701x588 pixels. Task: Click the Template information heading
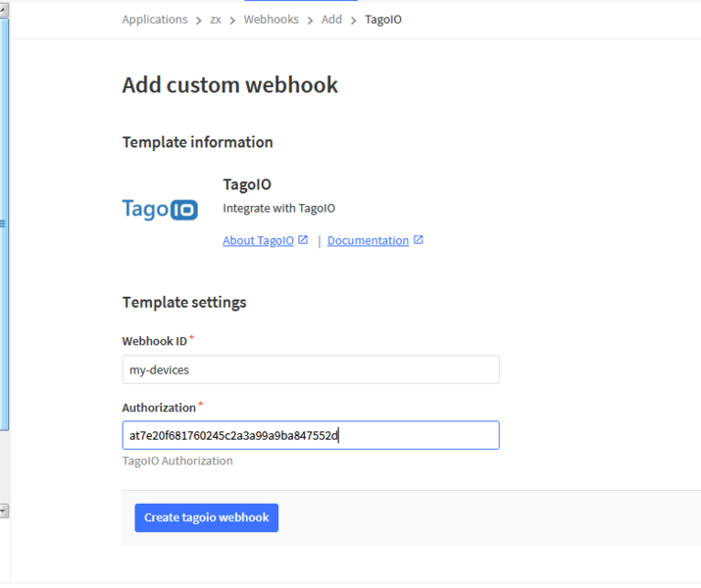(x=198, y=142)
